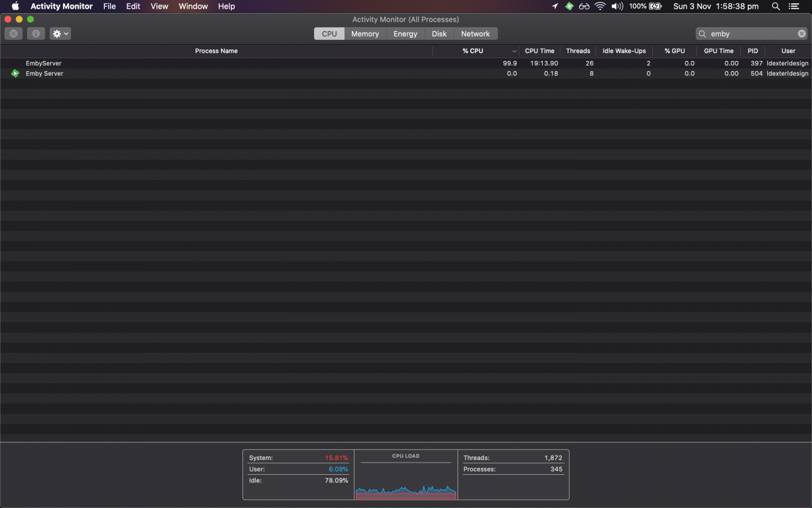This screenshot has width=812, height=508.
Task: Open the volume control in the menu bar
Action: point(617,6)
